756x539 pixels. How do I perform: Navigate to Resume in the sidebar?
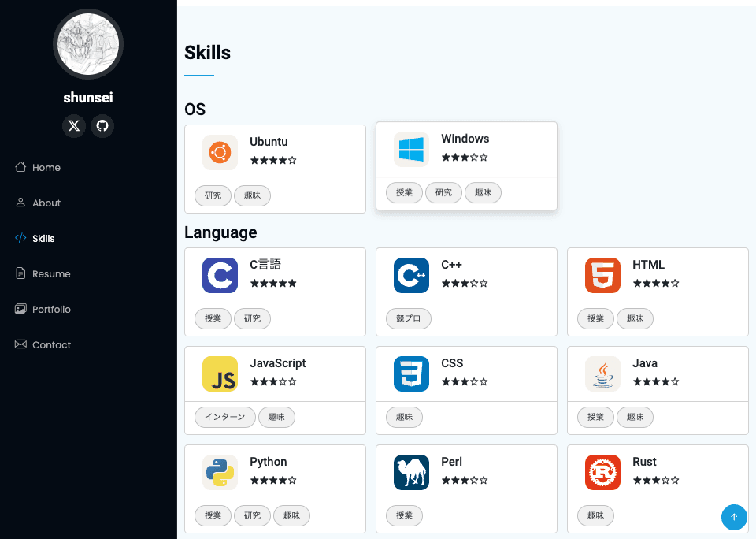click(x=50, y=274)
